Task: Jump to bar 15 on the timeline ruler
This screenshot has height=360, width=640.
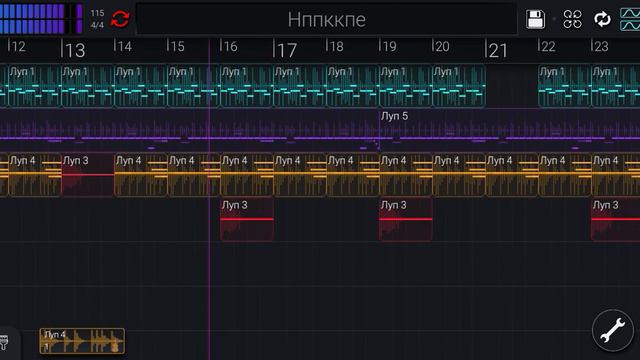Action: coord(176,47)
